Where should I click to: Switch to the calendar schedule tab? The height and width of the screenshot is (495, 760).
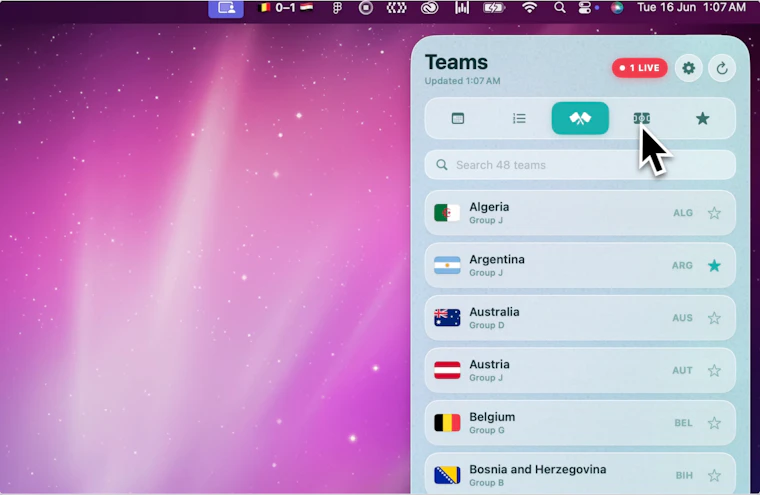tap(458, 118)
